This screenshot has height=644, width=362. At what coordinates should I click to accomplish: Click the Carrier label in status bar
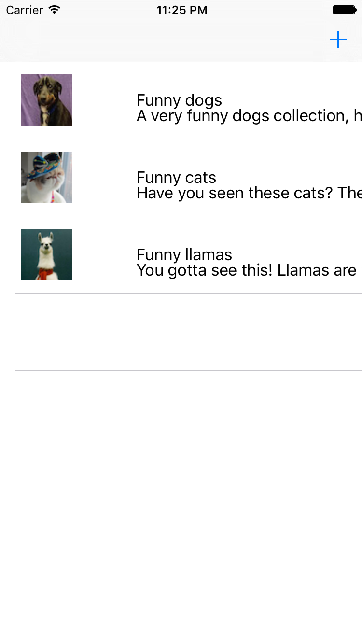click(25, 10)
